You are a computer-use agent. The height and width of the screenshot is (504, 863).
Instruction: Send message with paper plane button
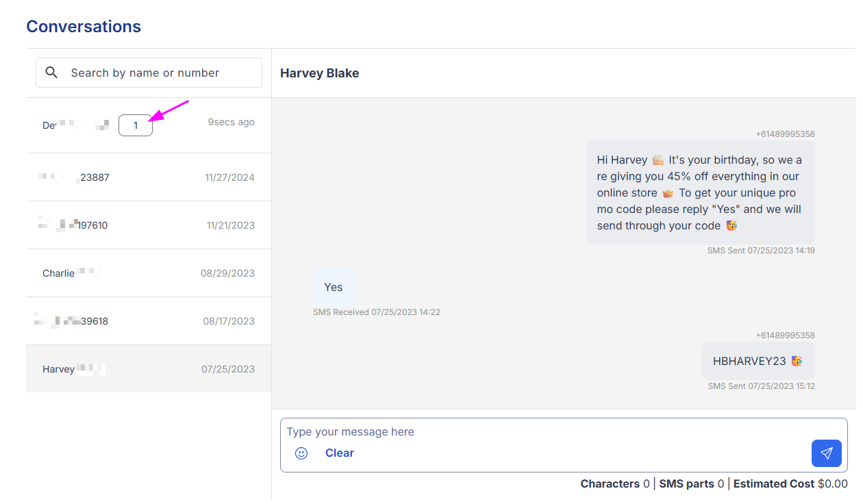826,453
